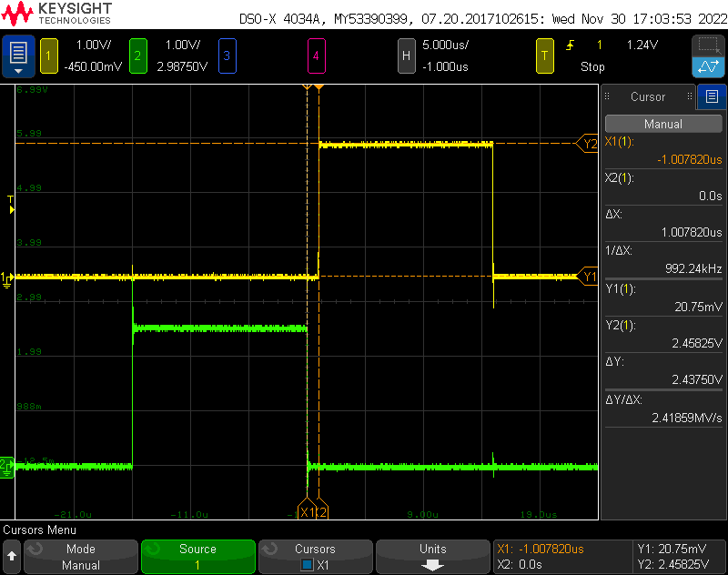
Task: Click the X1 cursor marker below graticule
Action: (x=307, y=512)
